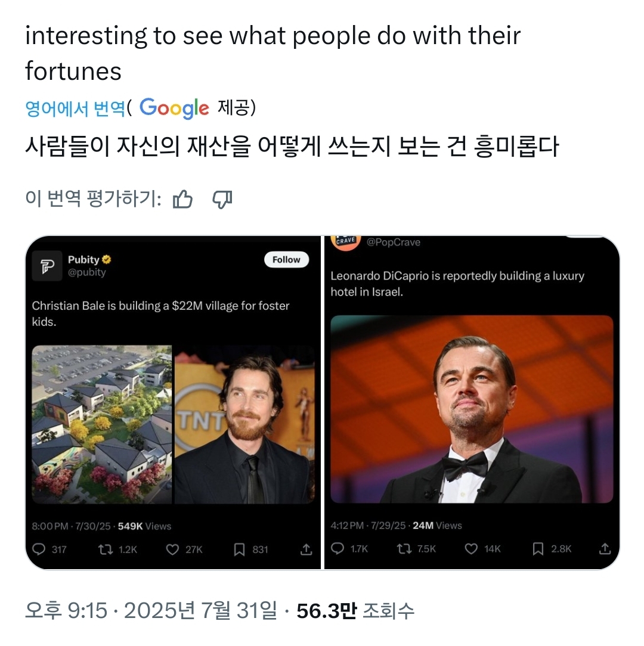Click the retweet icon showing 7.5K
This screenshot has height=646, width=644.
[x=404, y=549]
